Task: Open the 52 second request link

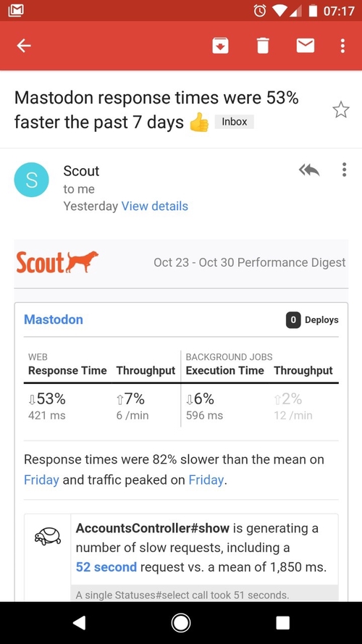Action: [106, 567]
